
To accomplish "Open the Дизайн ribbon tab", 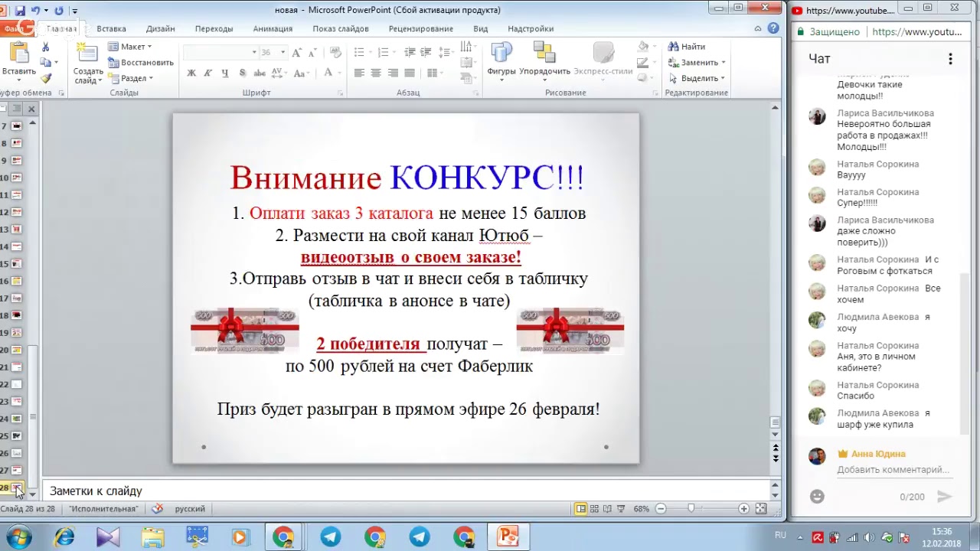I will coord(160,28).
